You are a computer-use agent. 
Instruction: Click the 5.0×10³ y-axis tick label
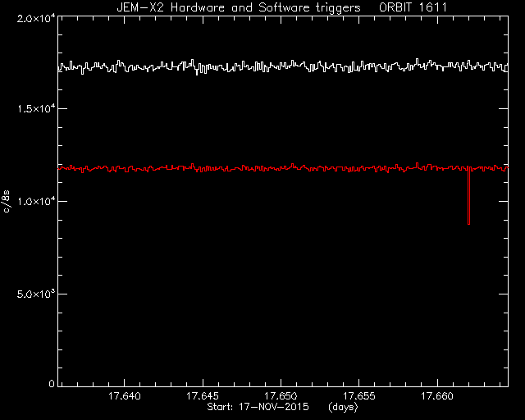pyautogui.click(x=36, y=294)
